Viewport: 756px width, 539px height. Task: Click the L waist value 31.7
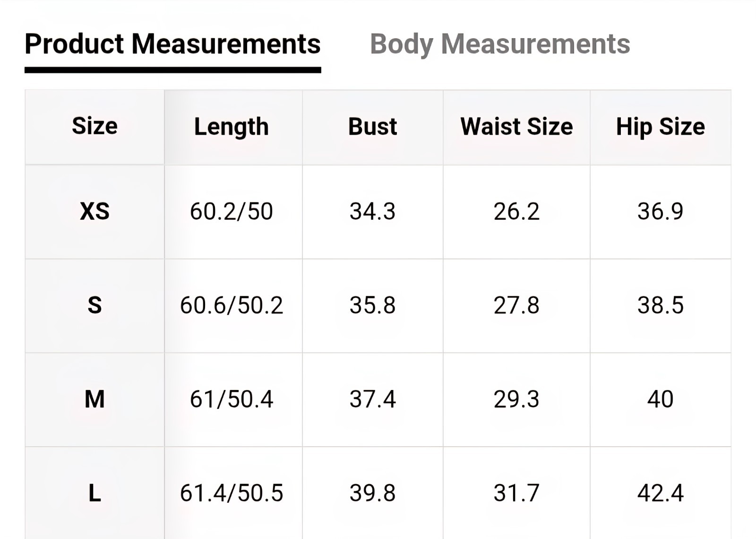[516, 493]
